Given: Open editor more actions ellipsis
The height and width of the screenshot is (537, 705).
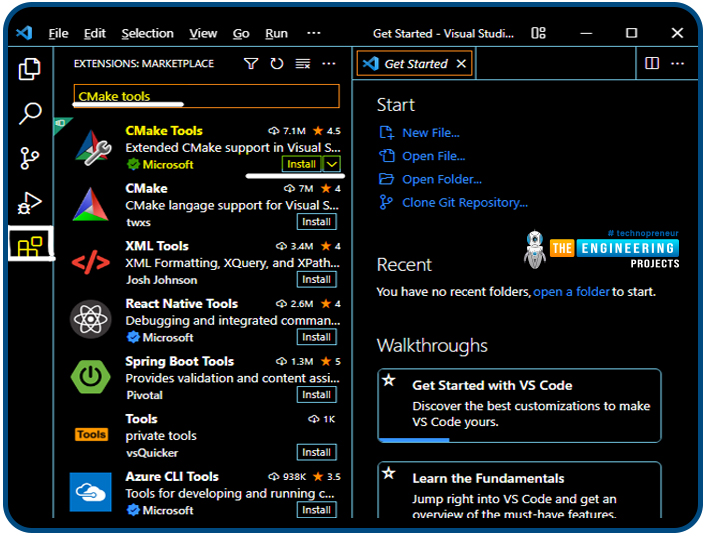Looking at the screenshot, I should click(x=678, y=63).
